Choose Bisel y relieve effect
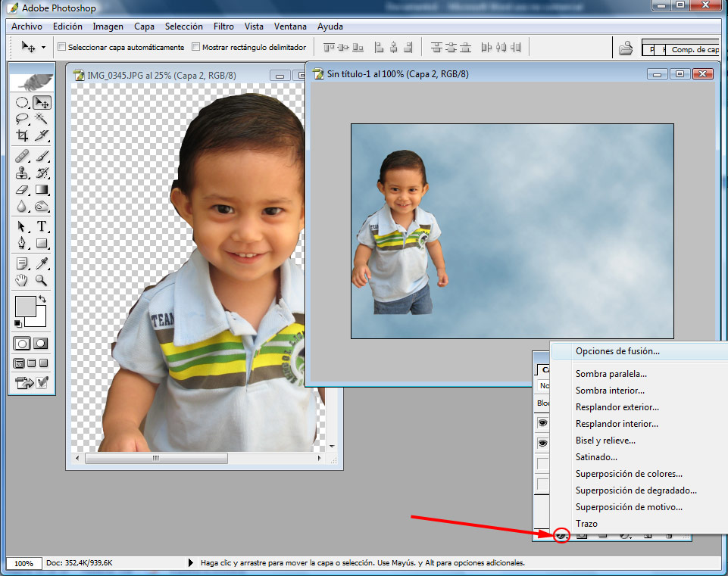The height and width of the screenshot is (576, 728). (x=639, y=441)
